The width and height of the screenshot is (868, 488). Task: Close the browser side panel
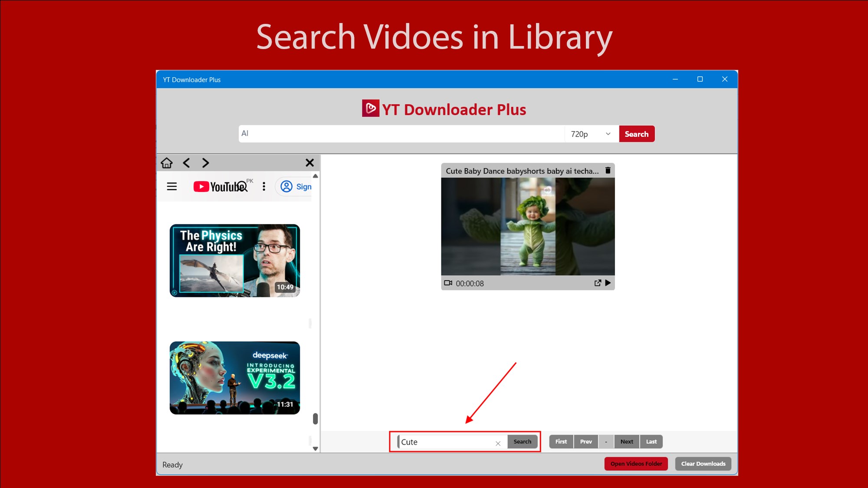[309, 163]
